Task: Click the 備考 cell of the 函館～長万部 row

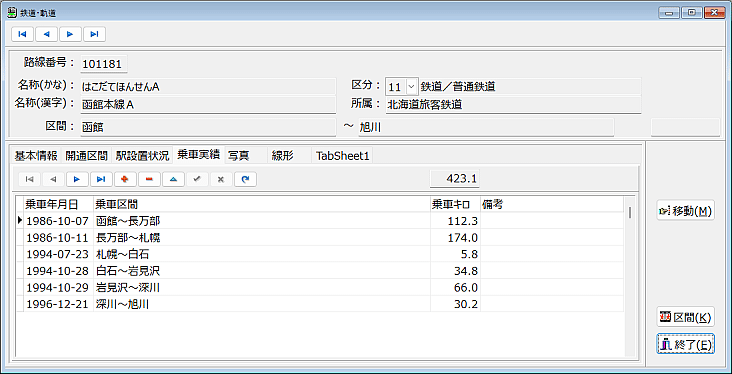Action: click(552, 221)
